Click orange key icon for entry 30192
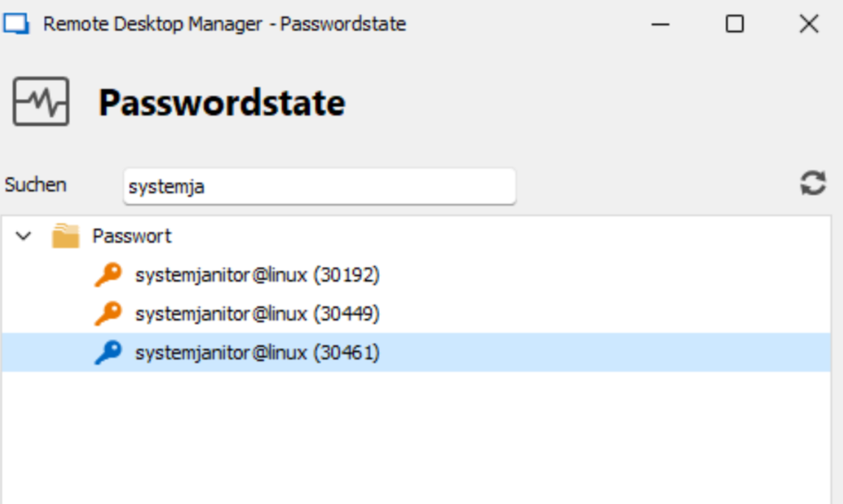The height and width of the screenshot is (504, 843). coord(108,275)
